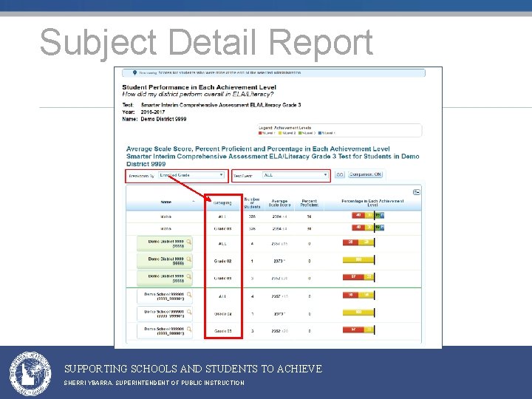The width and height of the screenshot is (532, 399).
Task: Click Grade 02 grouping cell for Demo District
Action: 222,261
